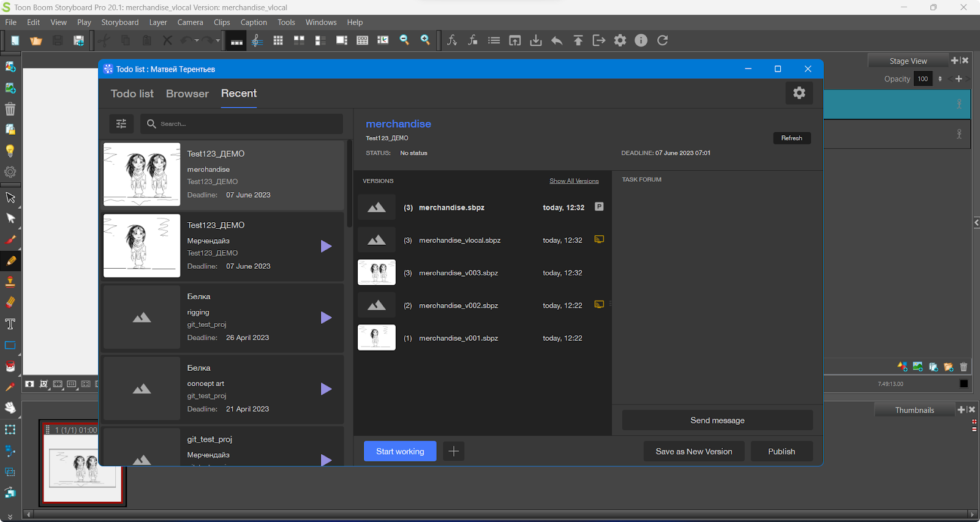The height and width of the screenshot is (522, 980).
Task: Click Save as New Version button
Action: [694, 451]
